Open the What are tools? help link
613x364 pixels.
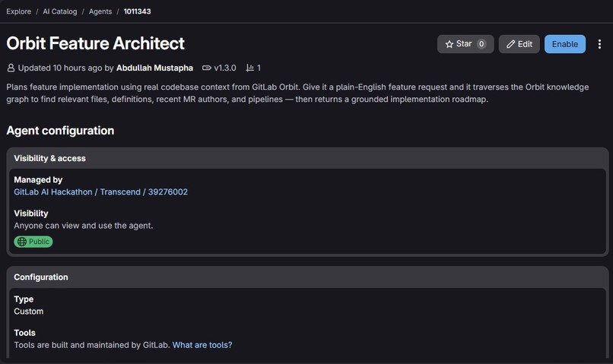pyautogui.click(x=202, y=345)
